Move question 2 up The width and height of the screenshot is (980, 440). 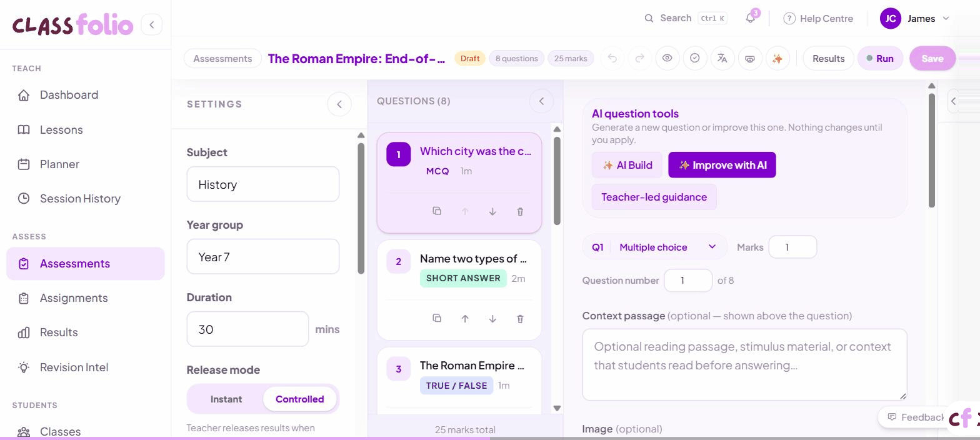pos(465,319)
